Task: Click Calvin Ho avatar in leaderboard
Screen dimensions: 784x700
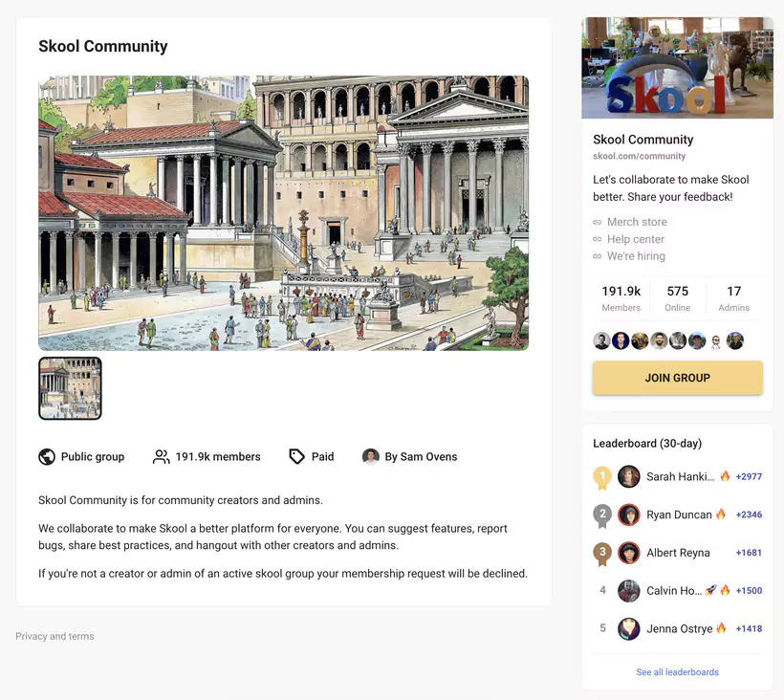Action: pos(629,590)
